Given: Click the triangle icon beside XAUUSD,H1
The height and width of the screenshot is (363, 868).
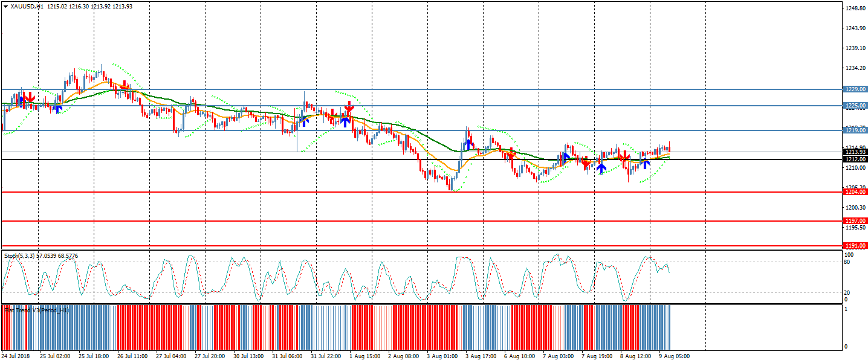Looking at the screenshot, I should tap(6, 6).
